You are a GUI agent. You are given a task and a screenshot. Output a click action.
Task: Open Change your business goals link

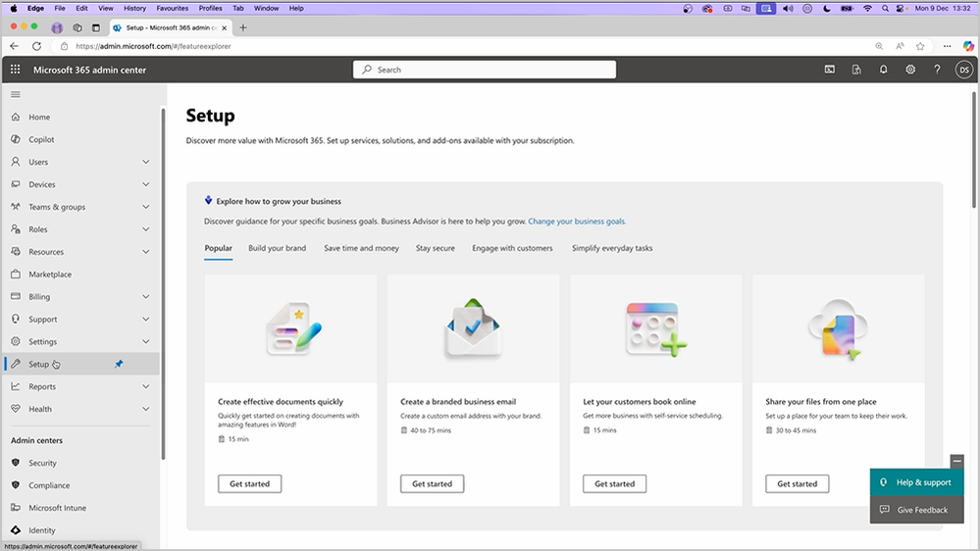coord(576,222)
